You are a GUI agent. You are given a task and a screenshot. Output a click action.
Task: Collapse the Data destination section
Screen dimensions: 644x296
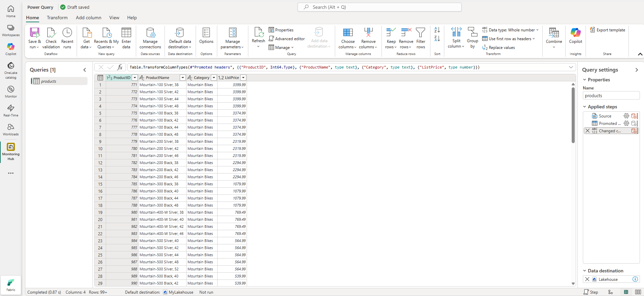click(585, 271)
